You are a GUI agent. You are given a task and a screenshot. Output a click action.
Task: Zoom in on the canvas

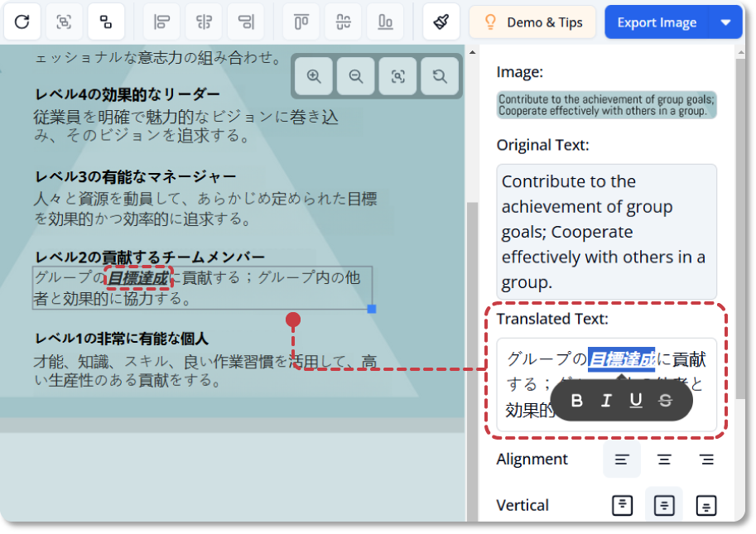[315, 77]
